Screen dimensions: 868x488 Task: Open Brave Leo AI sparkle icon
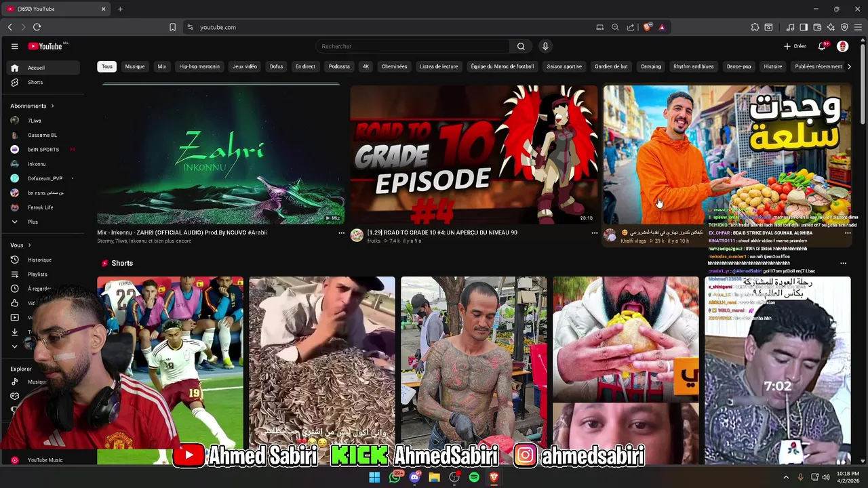(x=831, y=27)
